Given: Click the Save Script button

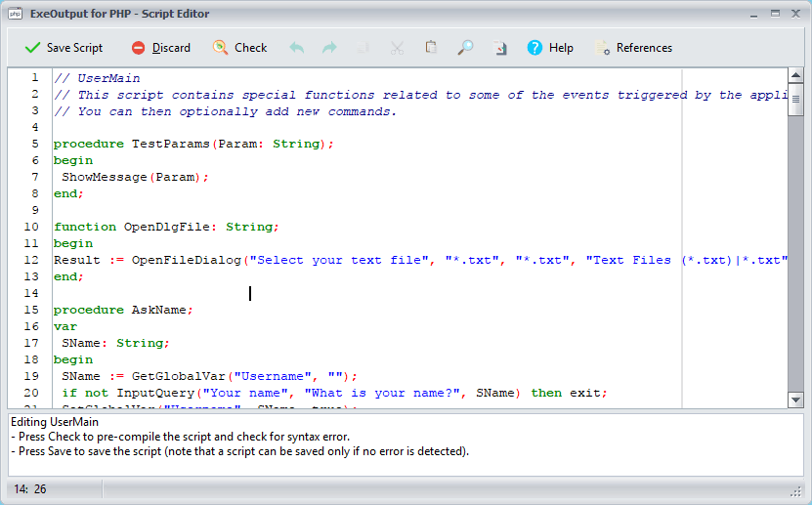Looking at the screenshot, I should [64, 48].
